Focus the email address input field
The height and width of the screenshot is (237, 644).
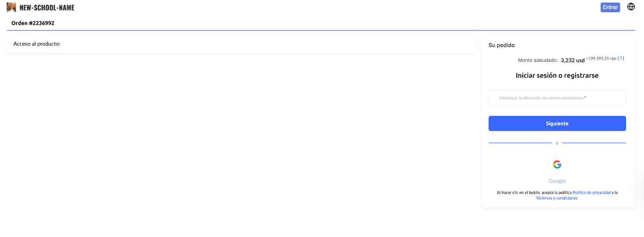(557, 98)
